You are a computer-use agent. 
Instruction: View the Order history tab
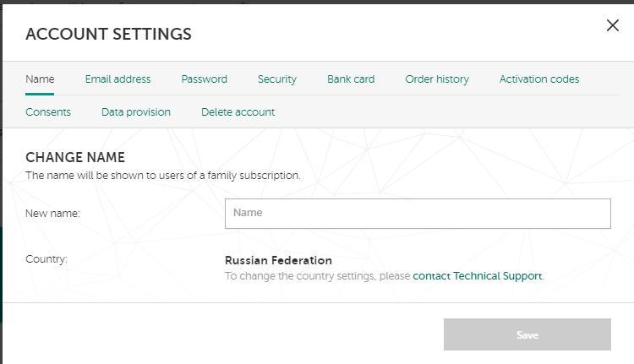(437, 79)
